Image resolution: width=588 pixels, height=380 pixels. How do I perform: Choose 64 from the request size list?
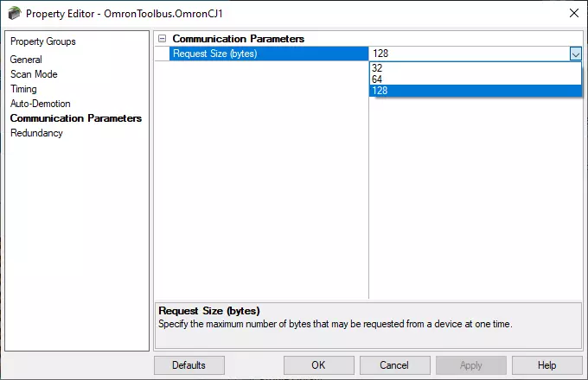click(x=475, y=79)
